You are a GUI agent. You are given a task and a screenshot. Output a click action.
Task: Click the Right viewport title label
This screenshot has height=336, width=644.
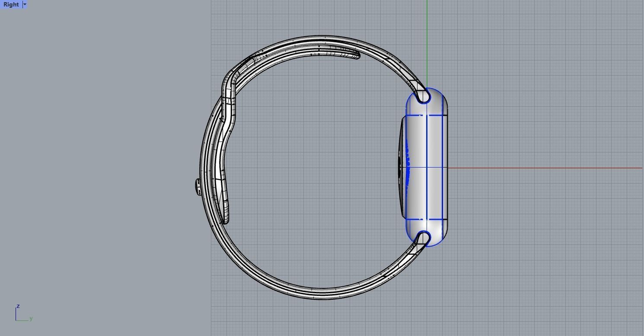point(11,4)
